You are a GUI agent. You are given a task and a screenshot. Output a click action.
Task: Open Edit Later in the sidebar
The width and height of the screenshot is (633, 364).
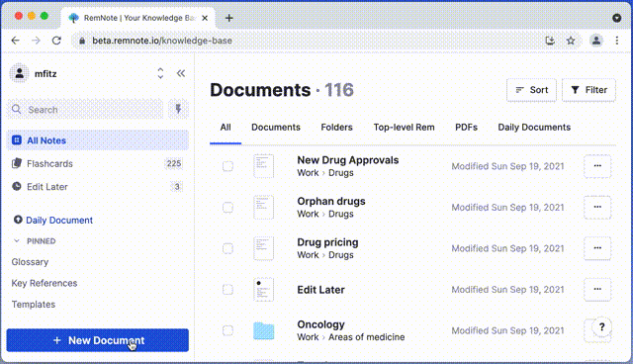click(98, 186)
